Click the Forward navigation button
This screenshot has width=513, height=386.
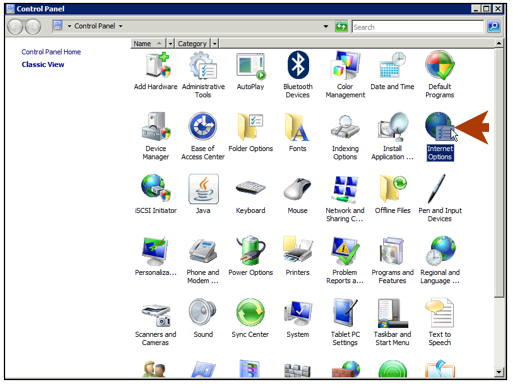point(33,27)
